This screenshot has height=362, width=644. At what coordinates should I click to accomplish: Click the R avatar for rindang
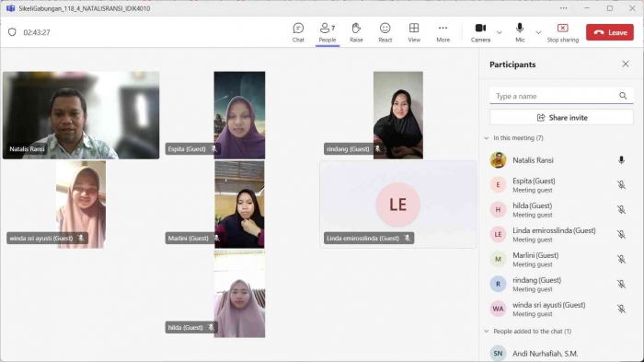tap(498, 284)
